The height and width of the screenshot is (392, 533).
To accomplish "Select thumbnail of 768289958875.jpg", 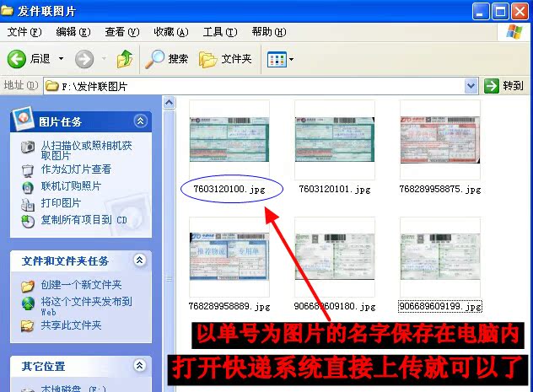I will coord(440,140).
